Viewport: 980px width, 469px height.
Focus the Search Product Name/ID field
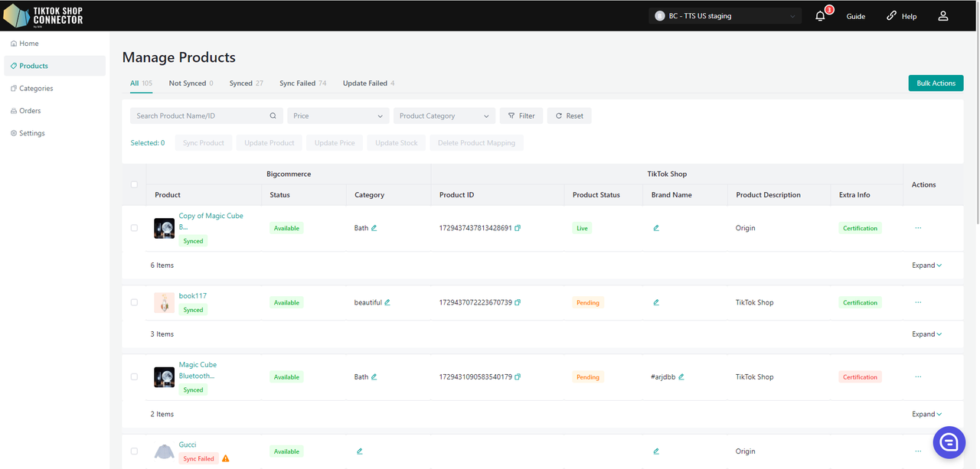[207, 116]
